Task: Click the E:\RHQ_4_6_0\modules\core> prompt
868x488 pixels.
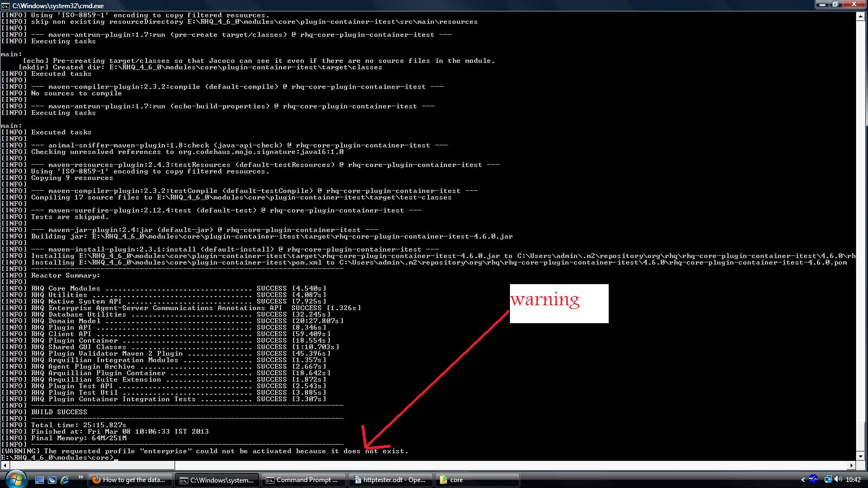Action: click(x=57, y=458)
